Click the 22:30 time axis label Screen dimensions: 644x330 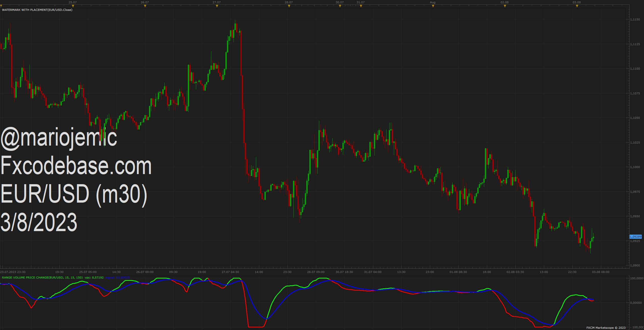pos(572,272)
